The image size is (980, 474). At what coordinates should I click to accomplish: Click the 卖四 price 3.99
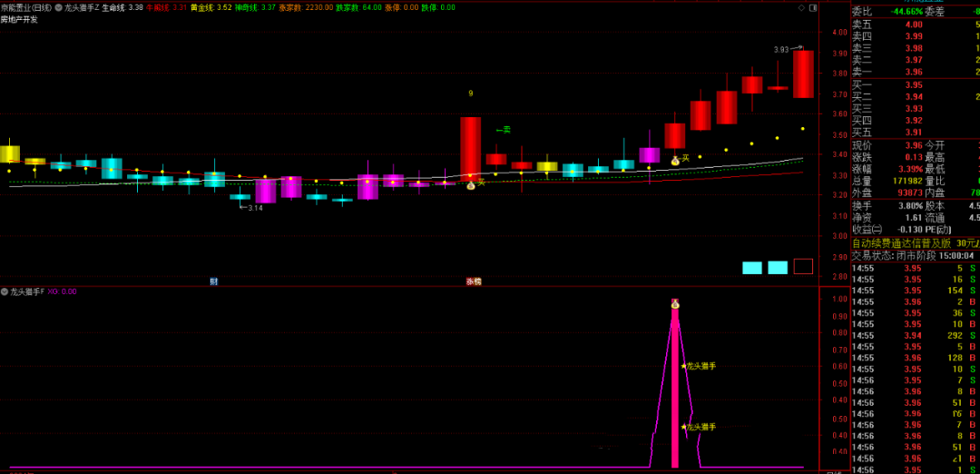[914, 36]
